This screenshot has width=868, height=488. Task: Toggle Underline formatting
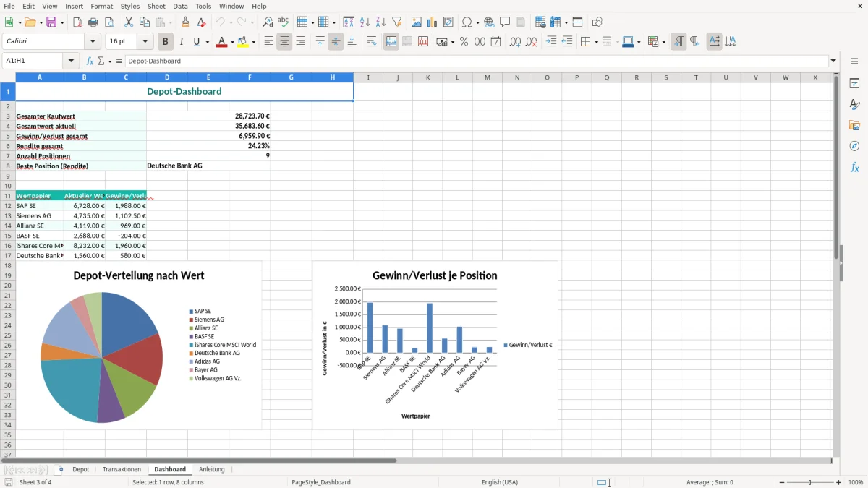pos(197,42)
